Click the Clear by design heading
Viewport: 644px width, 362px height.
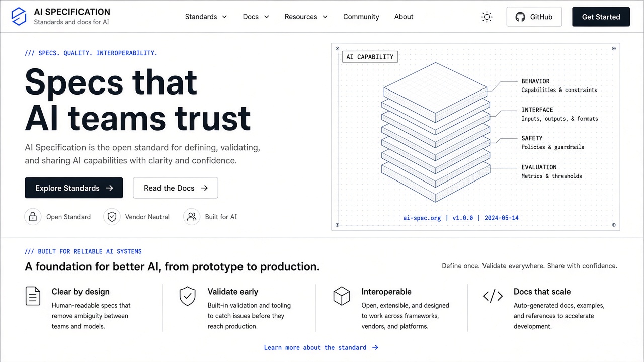80,292
